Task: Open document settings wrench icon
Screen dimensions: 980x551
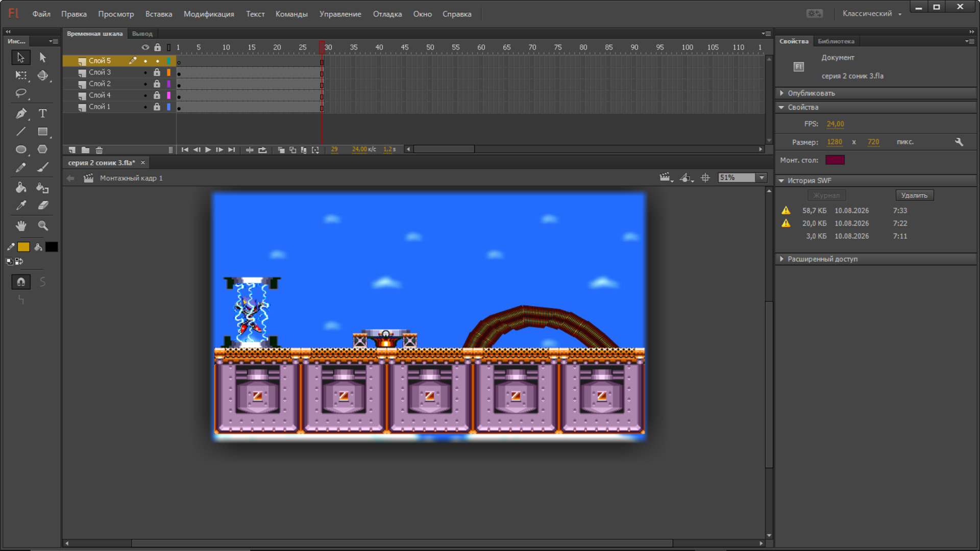Action: [959, 142]
